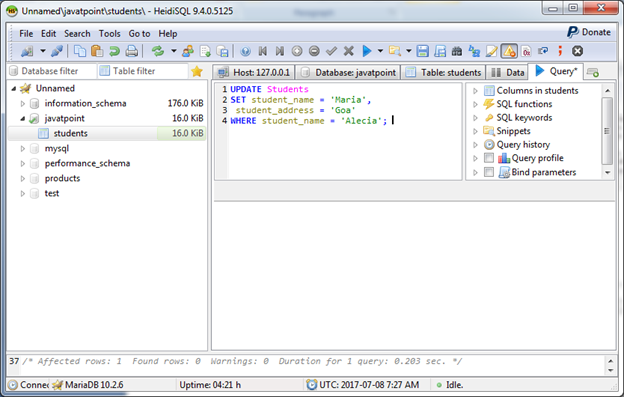Click the helpers panel vertical scrollbar
Screen dimensions: 624x397
(x=607, y=131)
